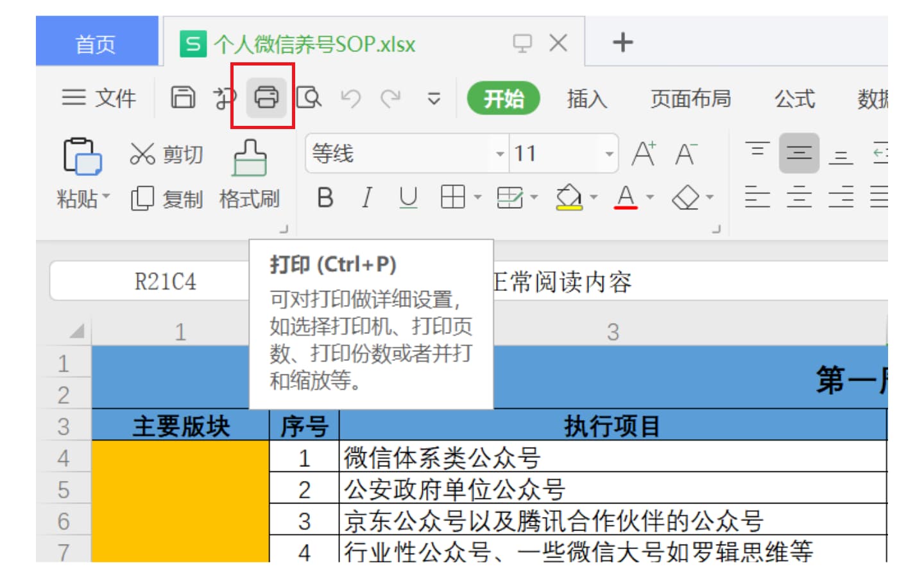Align text left horizontally
Image resolution: width=924 pixels, height=578 pixels.
pyautogui.click(x=757, y=197)
